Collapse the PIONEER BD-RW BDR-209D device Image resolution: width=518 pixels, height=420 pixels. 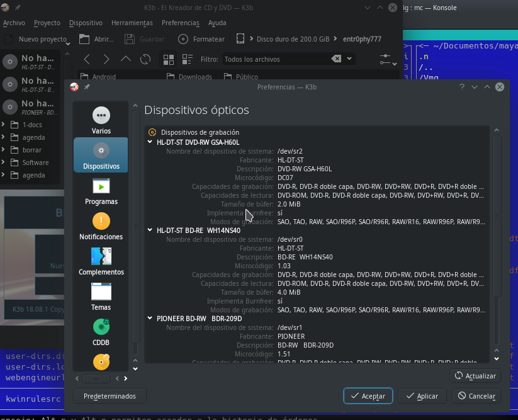(x=150, y=318)
